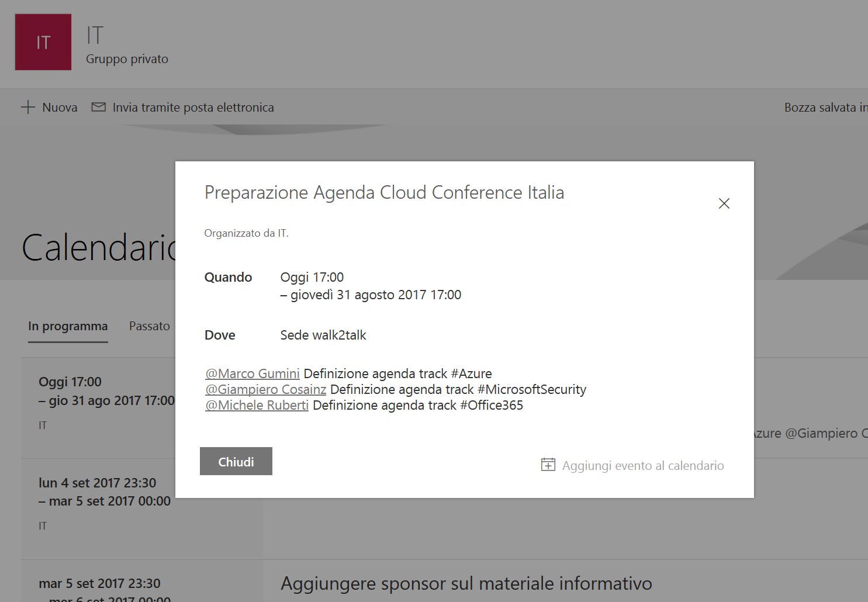Click Nuova command label

coord(60,108)
